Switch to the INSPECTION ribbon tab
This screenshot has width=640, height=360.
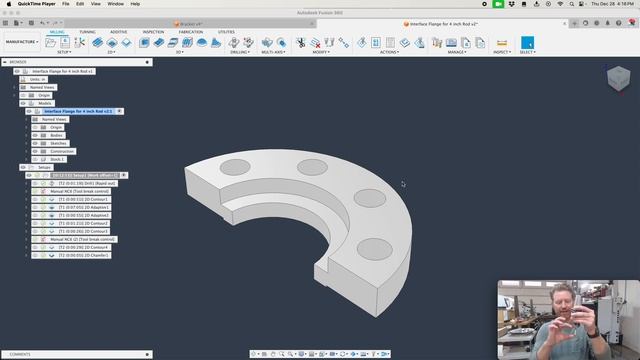coord(153,32)
